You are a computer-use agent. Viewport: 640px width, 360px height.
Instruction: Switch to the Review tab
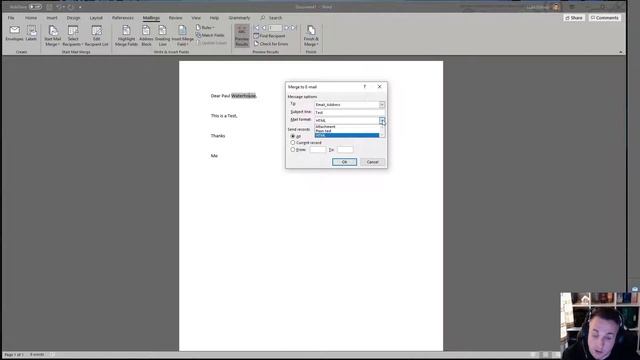coord(176,18)
